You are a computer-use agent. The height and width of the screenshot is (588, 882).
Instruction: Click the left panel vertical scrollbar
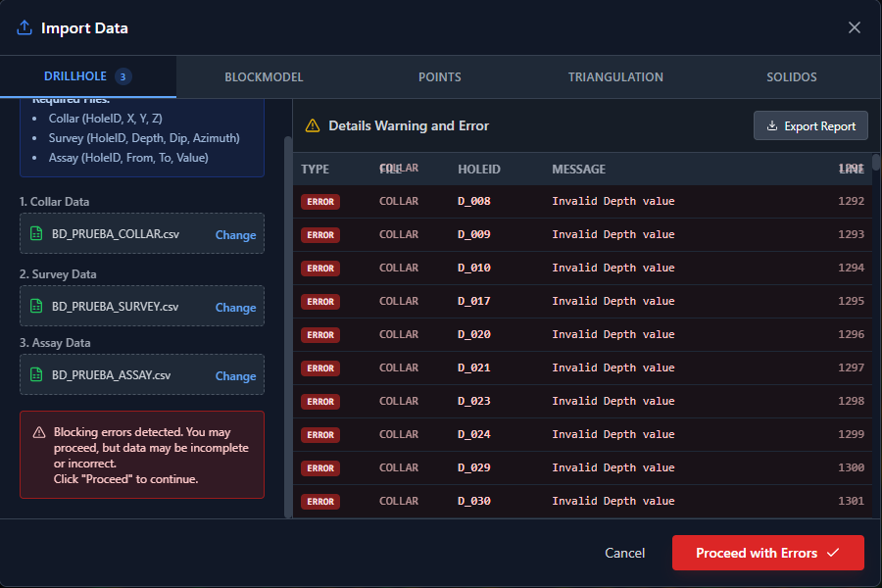pyautogui.click(x=287, y=323)
